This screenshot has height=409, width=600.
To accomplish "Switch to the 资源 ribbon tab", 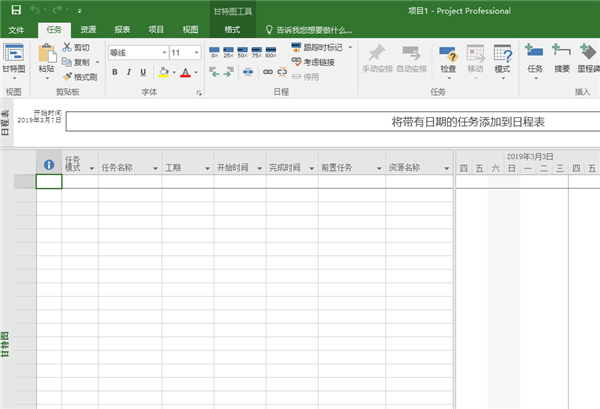I will [88, 30].
